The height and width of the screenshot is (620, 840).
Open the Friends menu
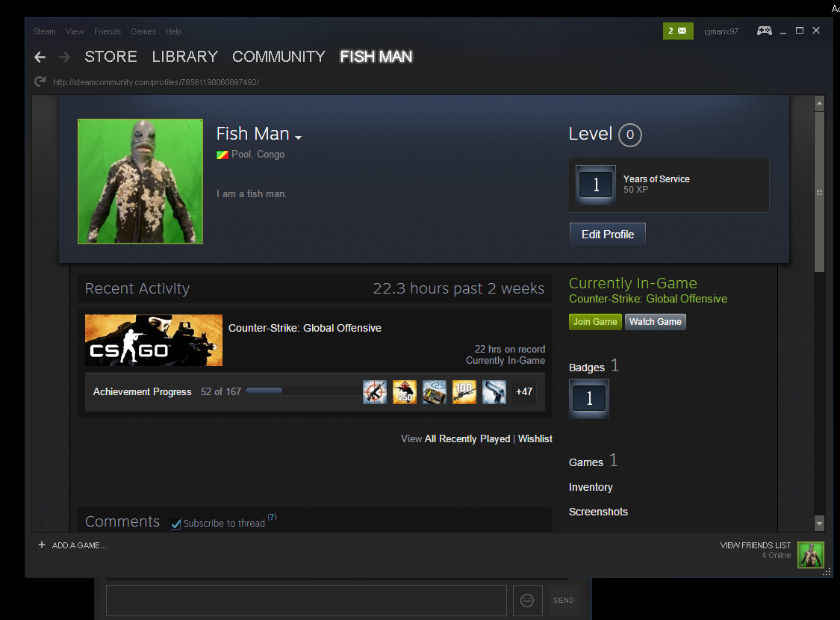[x=108, y=31]
